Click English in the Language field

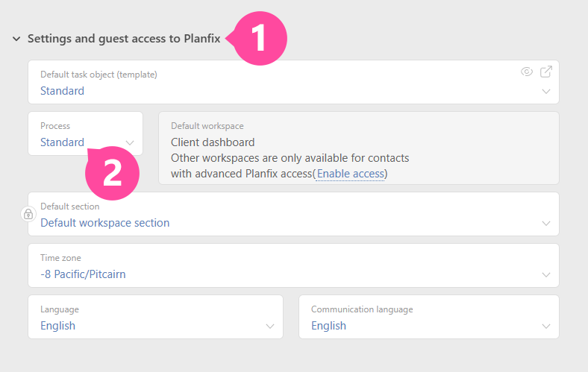click(57, 326)
